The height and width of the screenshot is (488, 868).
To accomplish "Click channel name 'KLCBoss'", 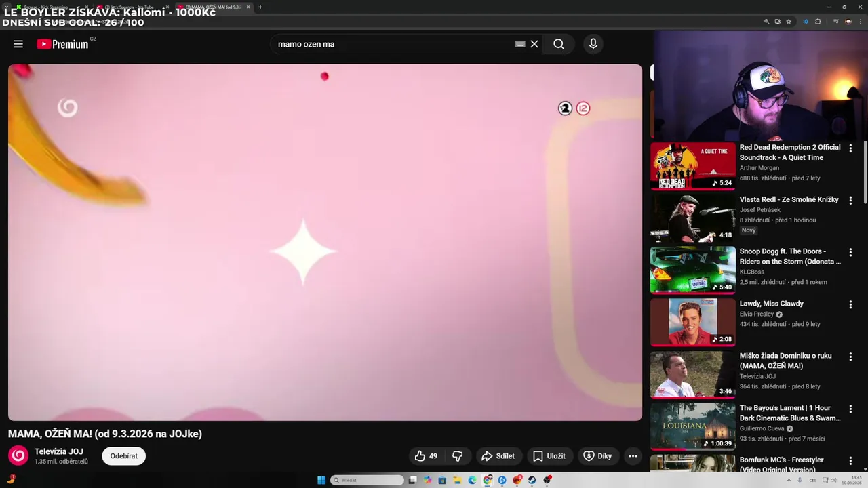I will click(752, 272).
